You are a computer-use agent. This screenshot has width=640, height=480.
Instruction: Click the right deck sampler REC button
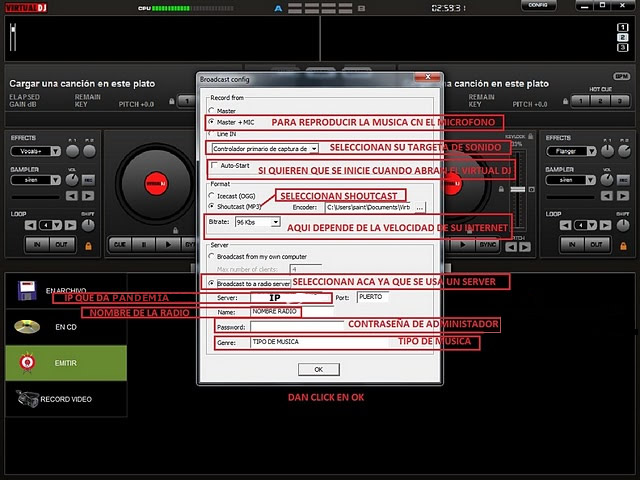pyautogui.click(x=623, y=180)
